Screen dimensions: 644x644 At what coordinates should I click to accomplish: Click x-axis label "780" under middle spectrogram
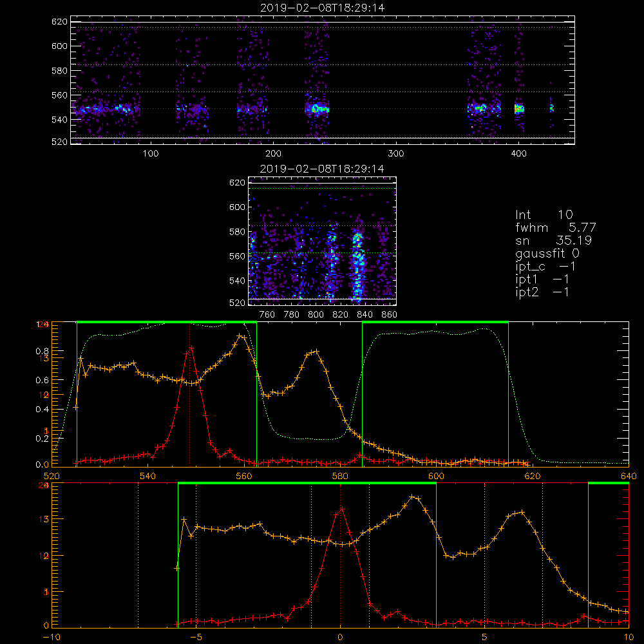pyautogui.click(x=292, y=315)
